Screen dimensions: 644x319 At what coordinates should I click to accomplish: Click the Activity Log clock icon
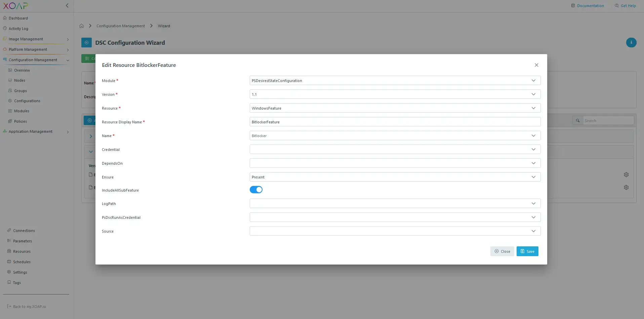point(5,28)
